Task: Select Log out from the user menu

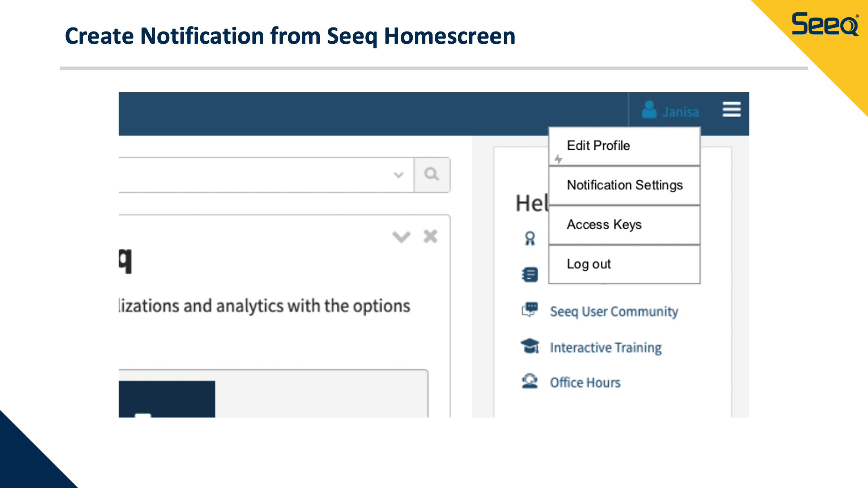Action: tap(588, 264)
